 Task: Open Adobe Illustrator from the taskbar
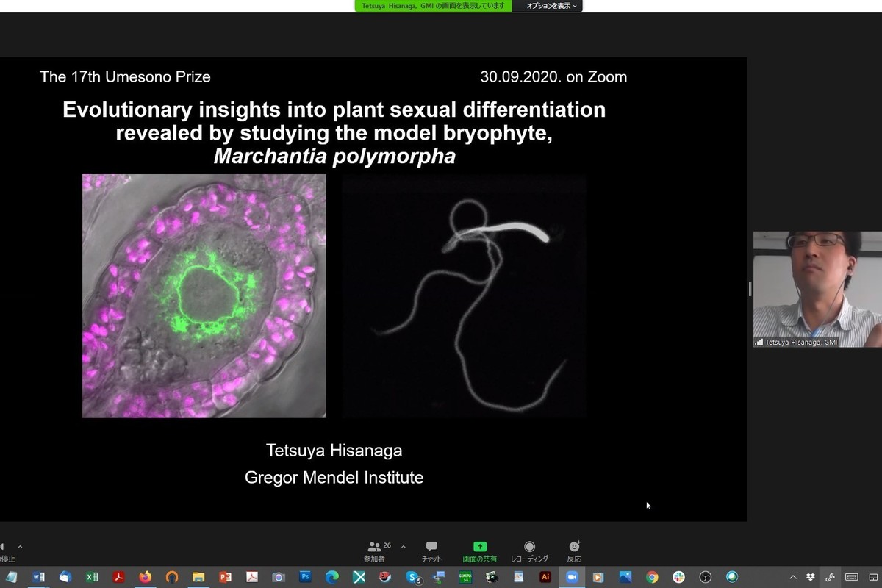545,577
